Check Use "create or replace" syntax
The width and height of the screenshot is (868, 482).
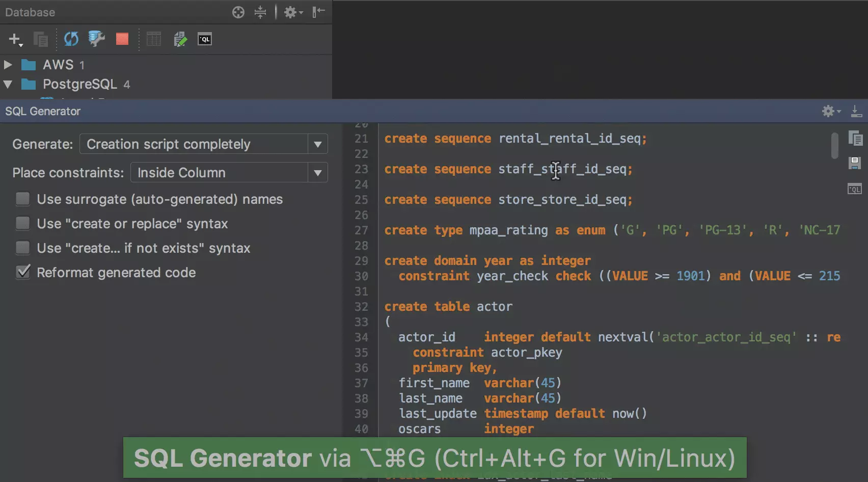[x=23, y=223]
